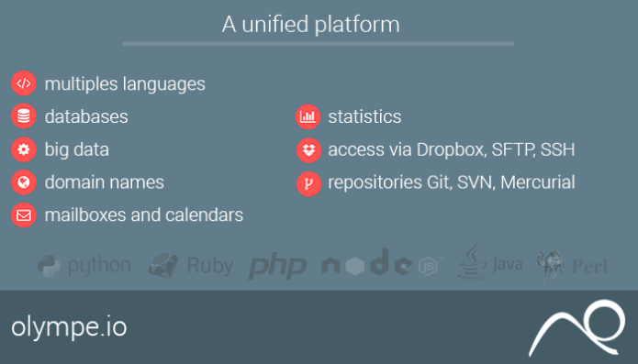
Task: Click the Java coffee cup logo
Action: pyautogui.click(x=490, y=261)
